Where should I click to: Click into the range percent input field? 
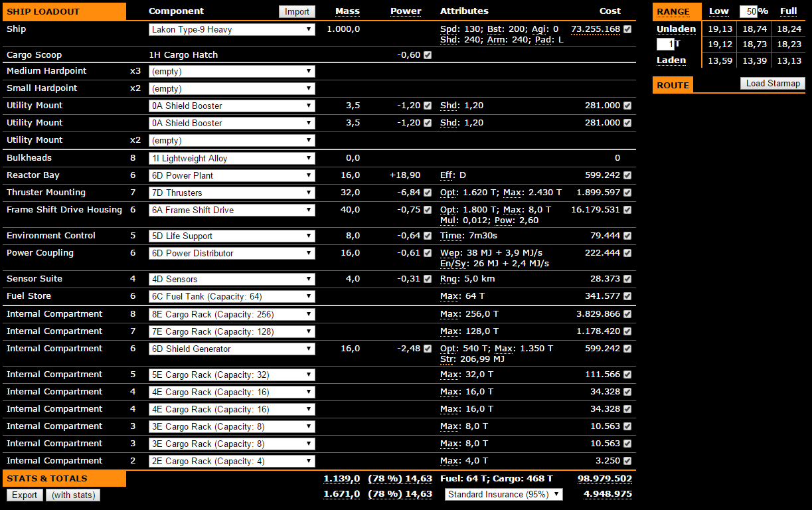pyautogui.click(x=748, y=11)
